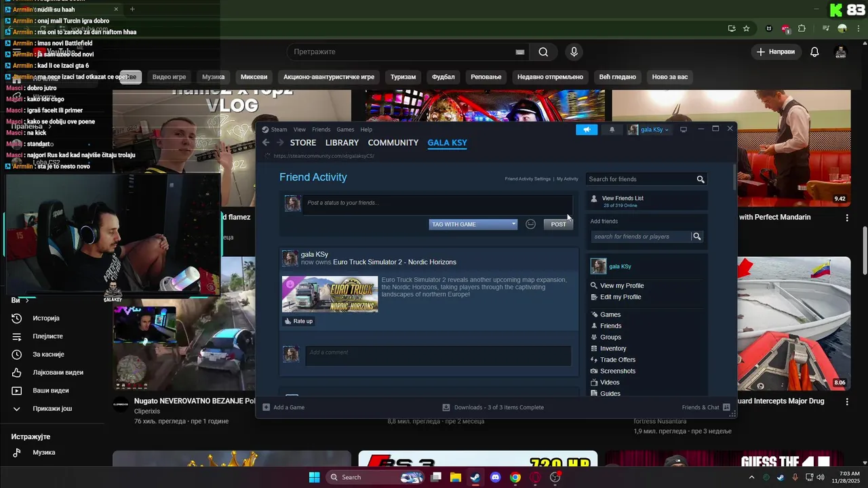Viewport: 868px width, 488px height.
Task: Open Историја in YouTube sidebar
Action: 46,319
